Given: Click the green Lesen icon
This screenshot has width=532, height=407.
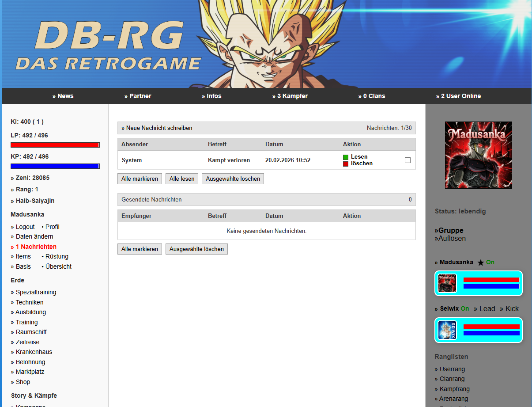Looking at the screenshot, I should pos(346,157).
